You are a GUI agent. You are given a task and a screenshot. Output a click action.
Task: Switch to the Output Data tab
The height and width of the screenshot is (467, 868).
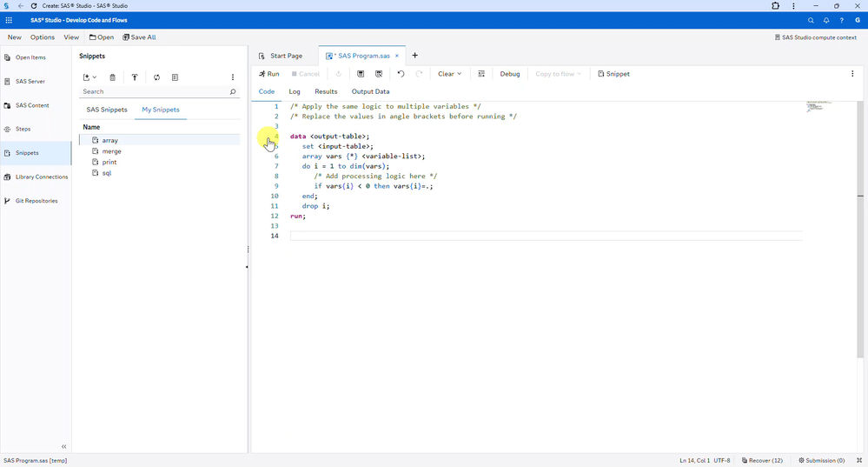[370, 91]
